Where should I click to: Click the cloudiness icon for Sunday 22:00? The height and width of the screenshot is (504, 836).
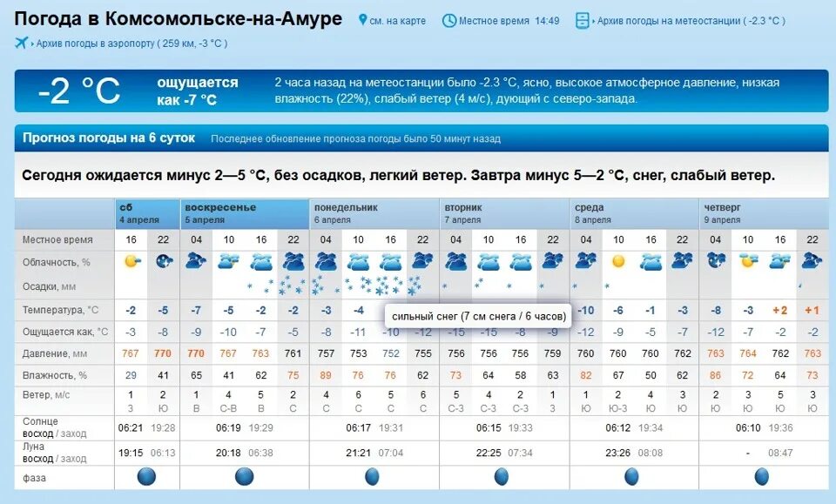coord(293,262)
